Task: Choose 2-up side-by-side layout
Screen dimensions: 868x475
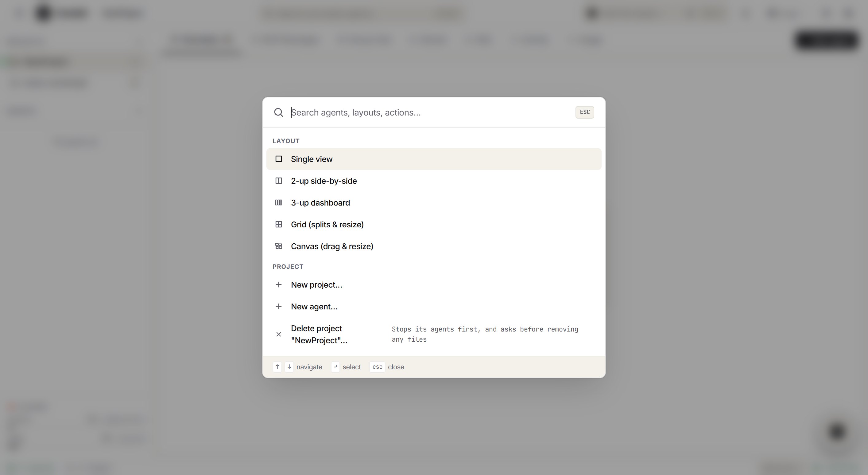Action: [x=434, y=181]
